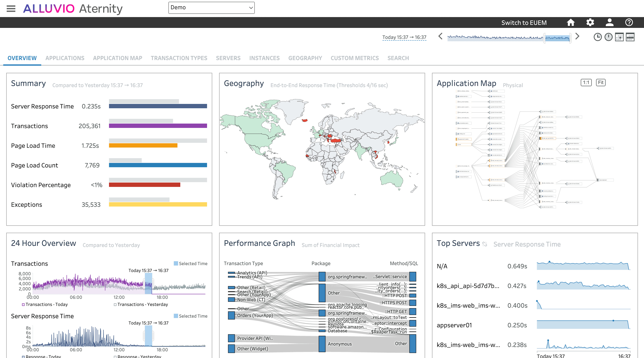Open the Summary panel title

click(x=28, y=83)
